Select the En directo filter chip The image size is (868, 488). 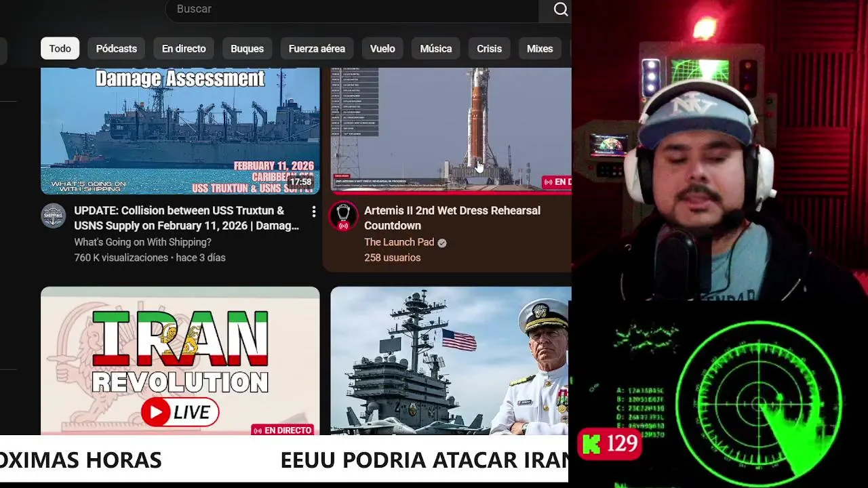coord(184,49)
